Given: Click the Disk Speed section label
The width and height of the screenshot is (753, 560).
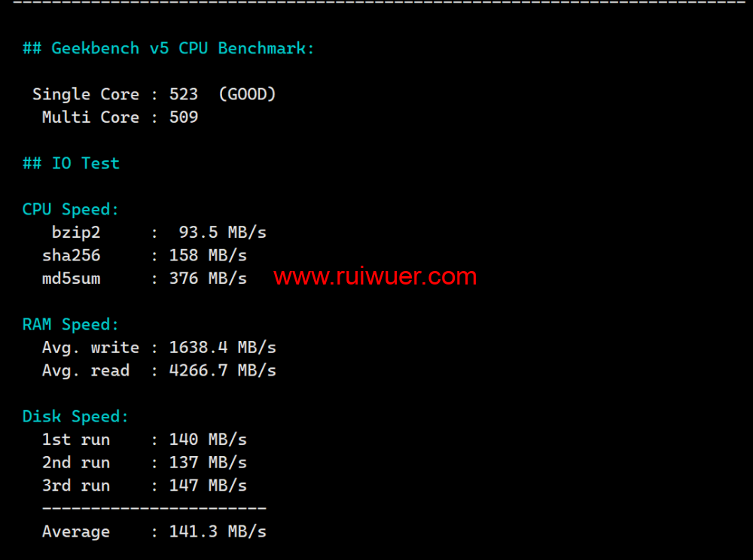Looking at the screenshot, I should 75,417.
